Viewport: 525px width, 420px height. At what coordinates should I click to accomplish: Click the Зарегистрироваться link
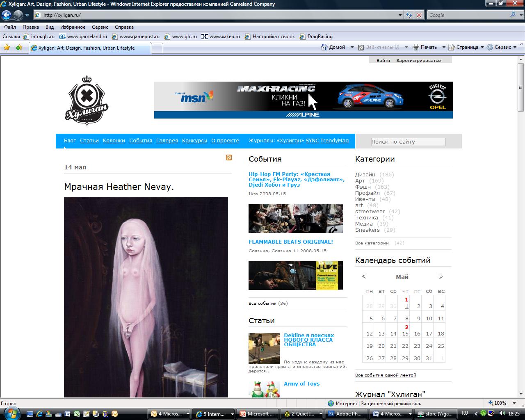click(419, 60)
